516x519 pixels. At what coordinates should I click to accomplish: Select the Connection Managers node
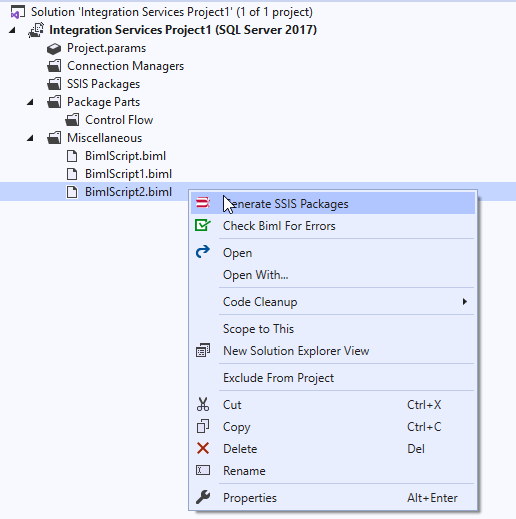pos(125,66)
